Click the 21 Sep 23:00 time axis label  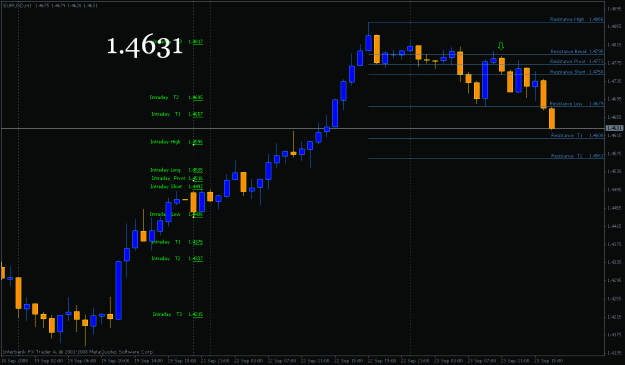point(214,361)
